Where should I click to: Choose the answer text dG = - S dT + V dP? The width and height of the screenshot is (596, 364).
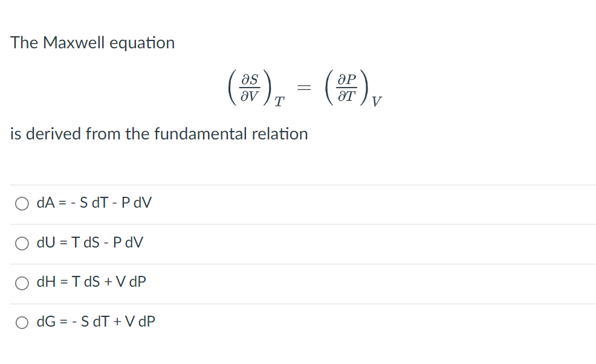[96, 321]
